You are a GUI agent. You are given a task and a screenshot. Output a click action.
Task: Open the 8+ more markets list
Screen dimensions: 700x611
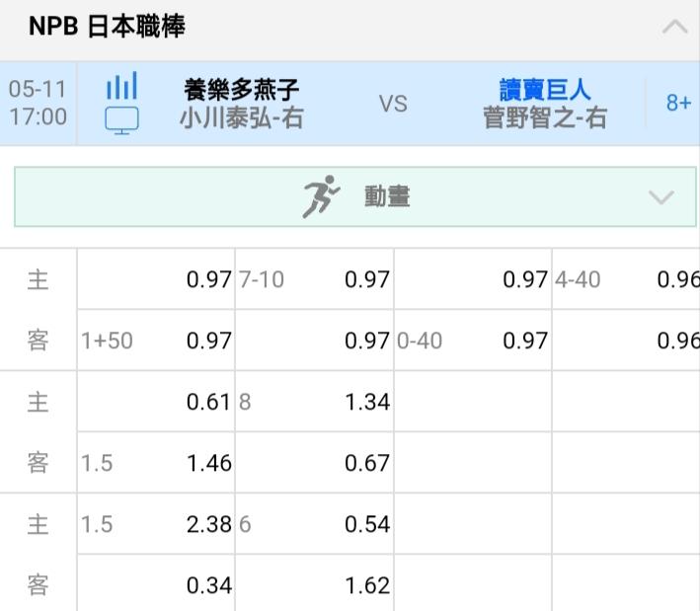[677, 103]
